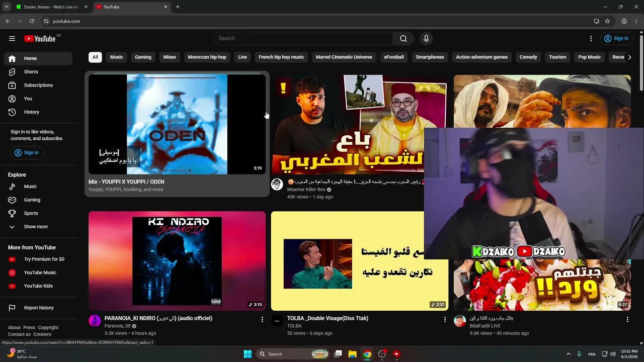644x362 pixels.
Task: Explore Gaming in the sidebar
Action: click(38, 200)
